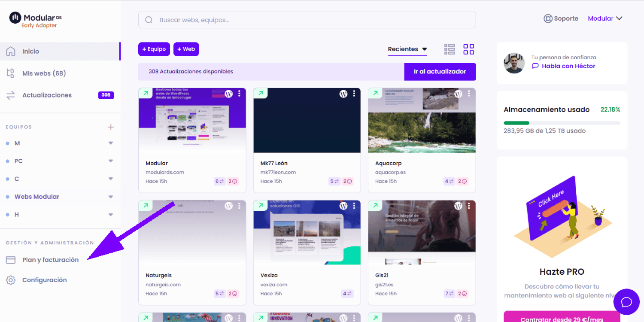Expand the M team
The image size is (644, 322).
111,143
